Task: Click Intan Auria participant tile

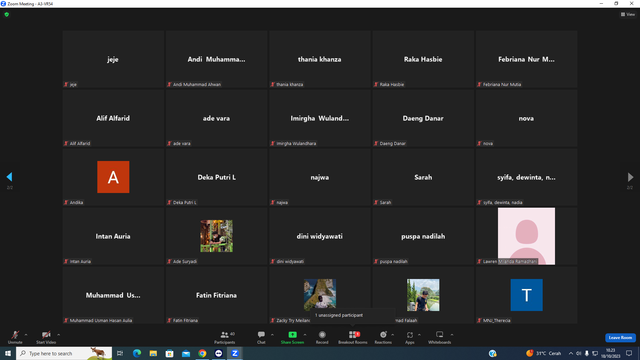Action: tap(113, 236)
